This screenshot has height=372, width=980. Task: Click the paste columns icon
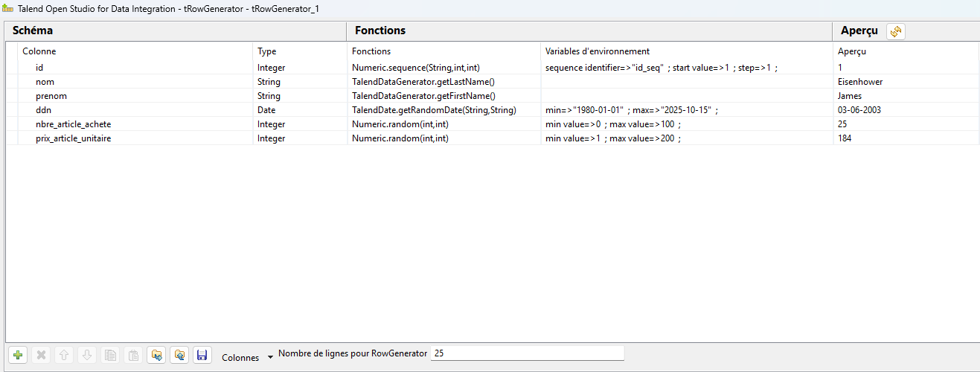coord(133,356)
